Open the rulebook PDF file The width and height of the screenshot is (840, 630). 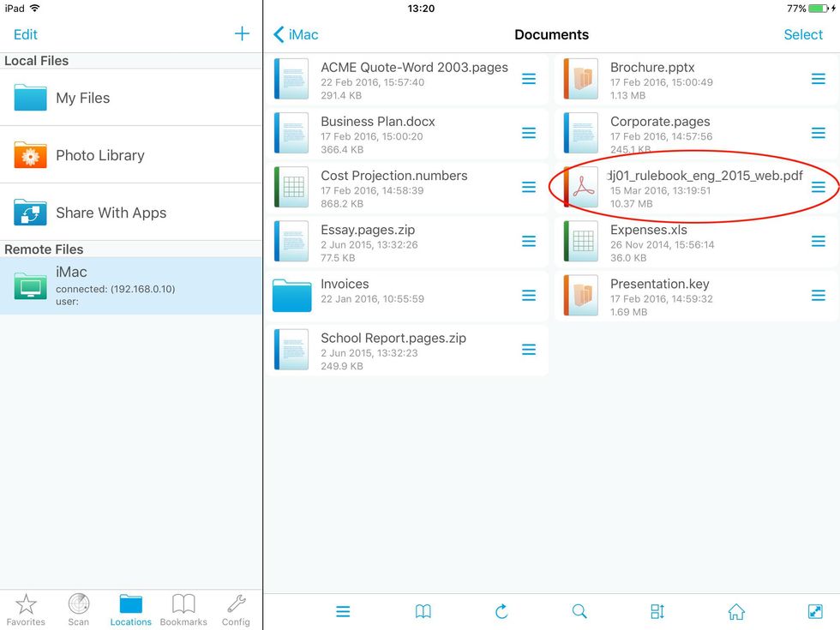point(686,187)
